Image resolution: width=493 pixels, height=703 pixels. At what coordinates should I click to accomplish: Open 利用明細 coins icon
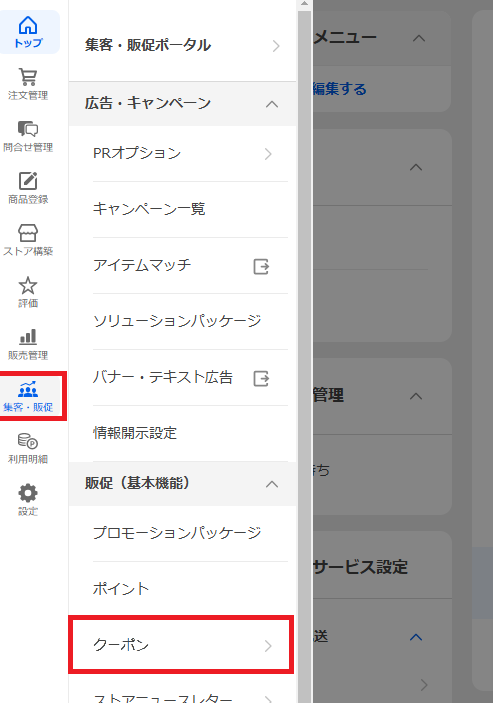coord(28,441)
